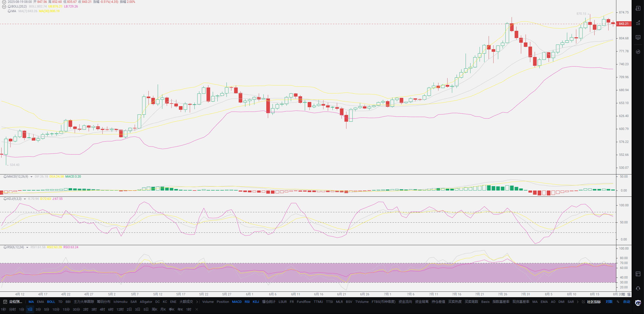
Task: Toggle the MACD sub-chart indicator
Action: [237, 302]
